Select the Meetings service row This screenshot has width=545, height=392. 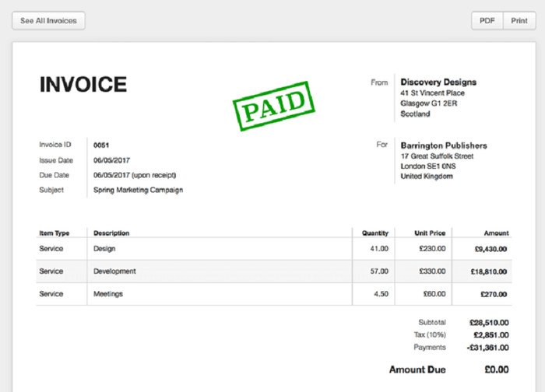coord(274,294)
